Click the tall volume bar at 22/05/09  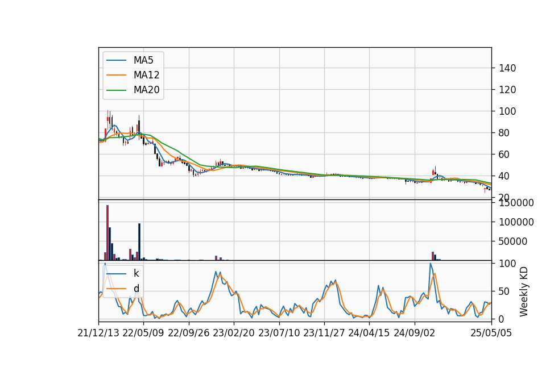point(139,242)
